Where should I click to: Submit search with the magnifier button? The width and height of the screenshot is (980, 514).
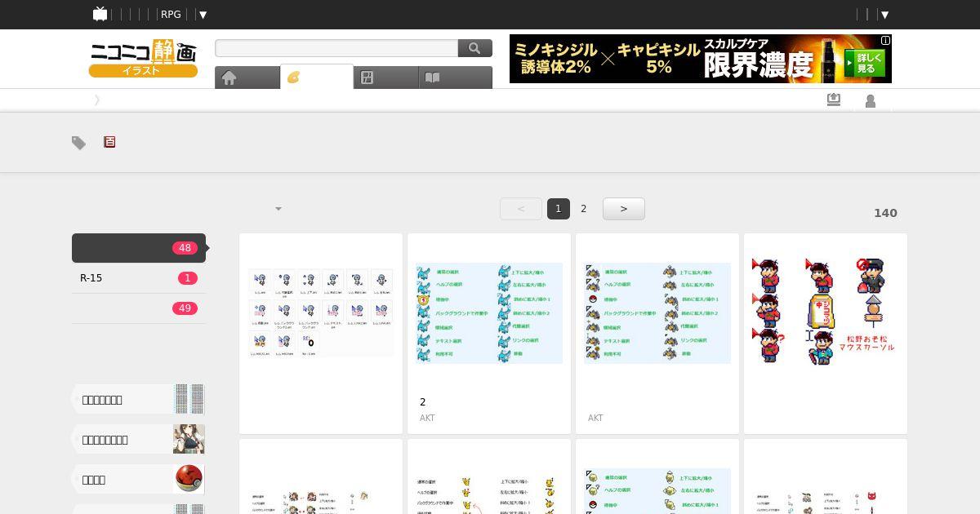coord(475,48)
